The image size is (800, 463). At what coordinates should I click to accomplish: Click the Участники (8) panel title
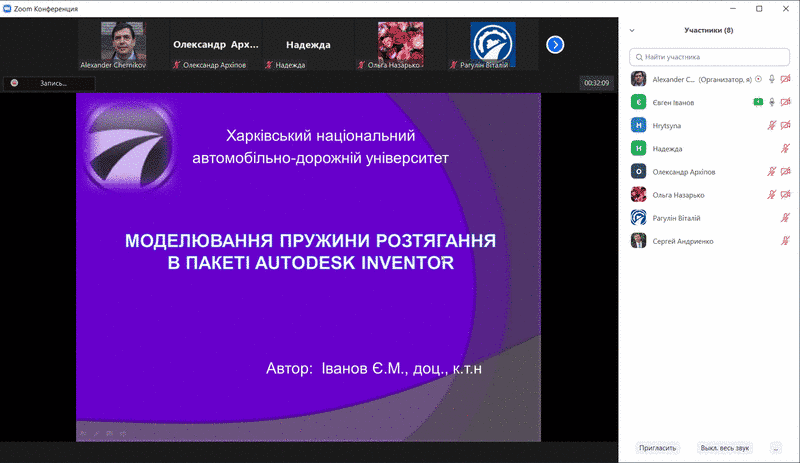[x=709, y=30]
